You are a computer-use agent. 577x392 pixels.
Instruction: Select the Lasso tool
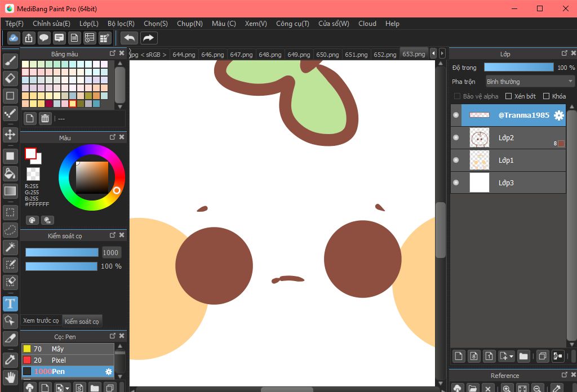click(10, 230)
